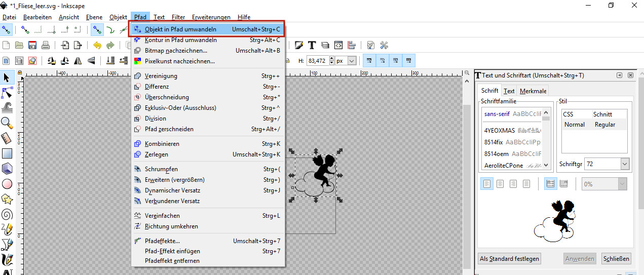Click the export file icon
The height and width of the screenshot is (275, 644).
pos(78,45)
